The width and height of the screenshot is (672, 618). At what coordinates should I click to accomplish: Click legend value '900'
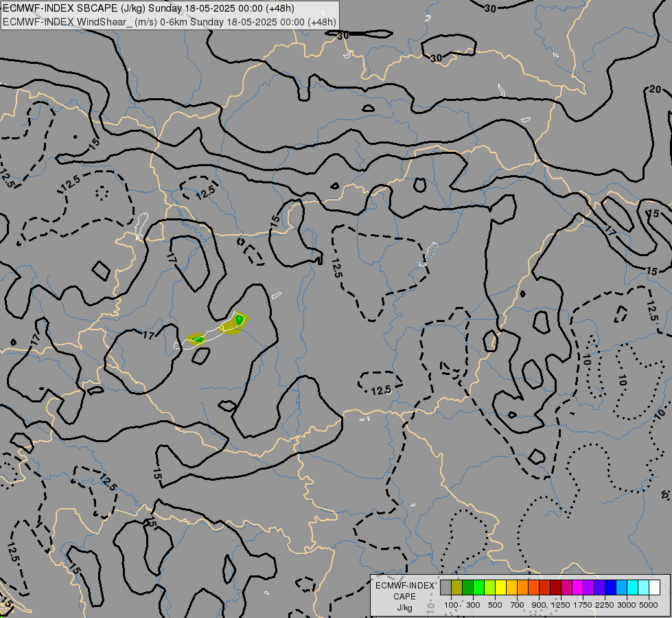click(539, 605)
